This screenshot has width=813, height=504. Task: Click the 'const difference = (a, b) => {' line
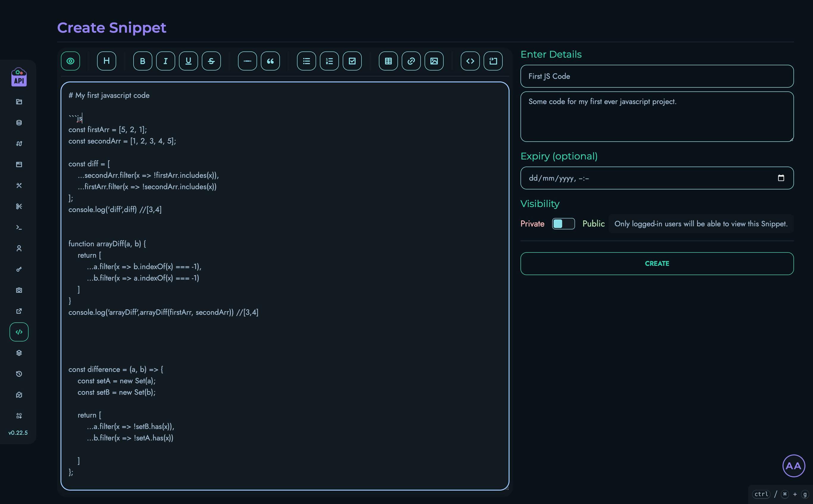pyautogui.click(x=116, y=369)
